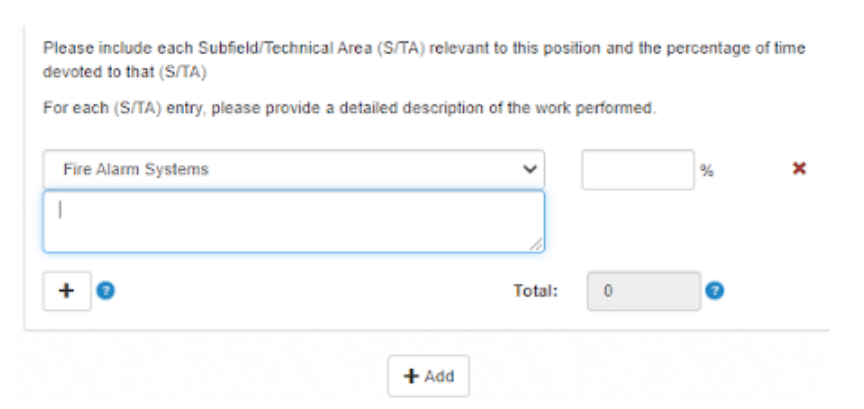Click the help icon next to Total field

[x=714, y=292]
